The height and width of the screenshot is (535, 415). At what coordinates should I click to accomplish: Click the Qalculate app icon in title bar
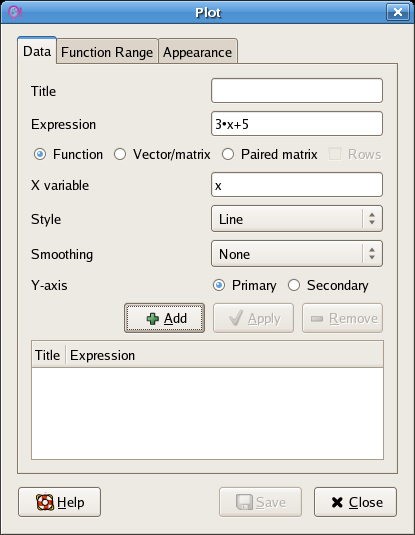(15, 13)
